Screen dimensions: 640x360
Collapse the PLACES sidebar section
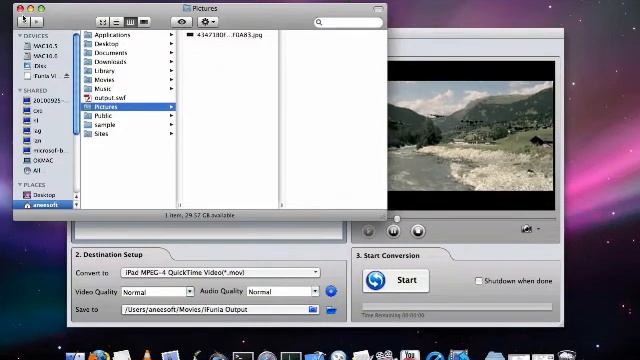point(20,185)
